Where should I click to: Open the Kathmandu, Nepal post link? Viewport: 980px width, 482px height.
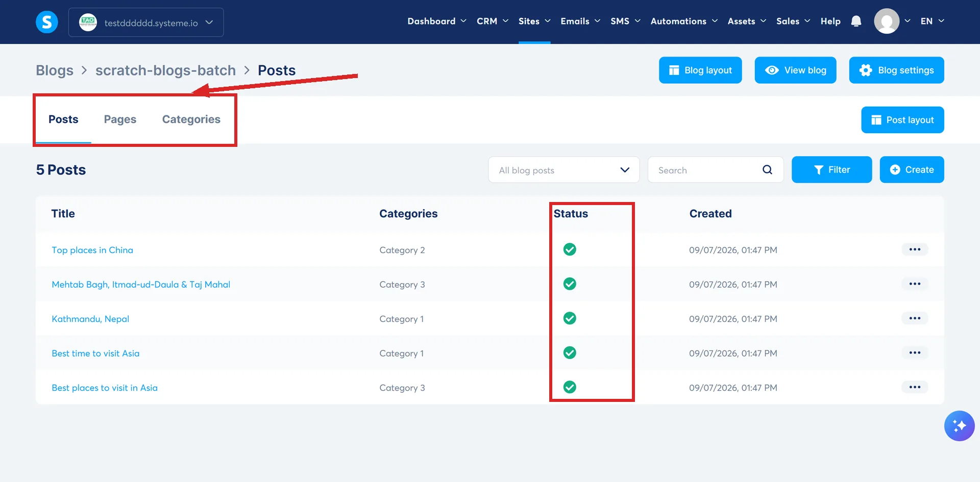(90, 319)
